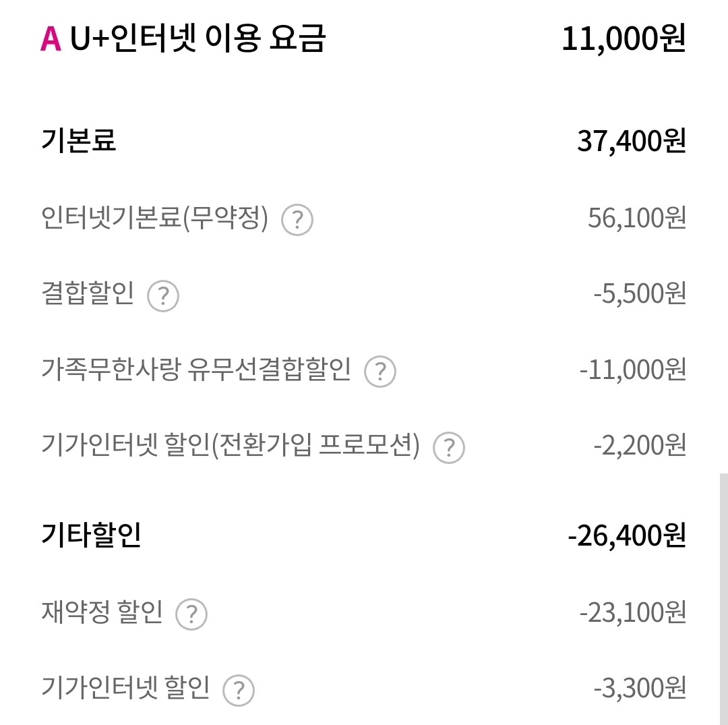Screen dimensions: 728x725
Task: Click the vertical scrollbar on the right edge
Action: (x=723, y=593)
